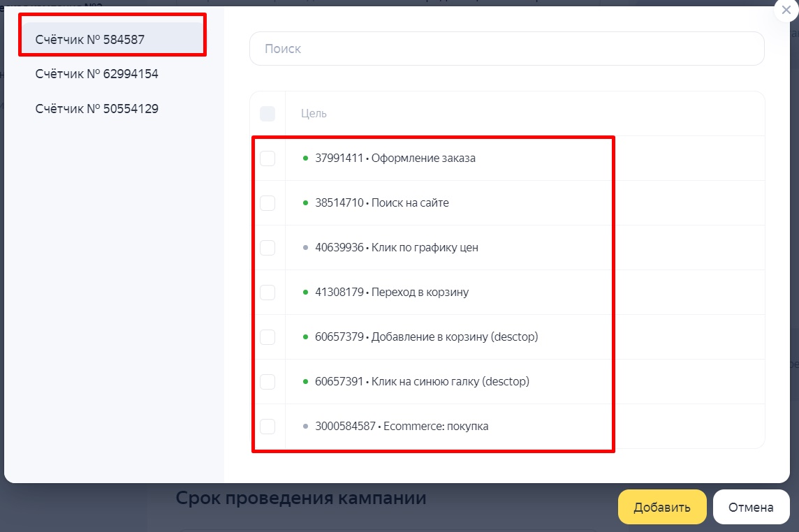Cancel with the Отмена button
This screenshot has height=532, width=799.
click(x=751, y=507)
